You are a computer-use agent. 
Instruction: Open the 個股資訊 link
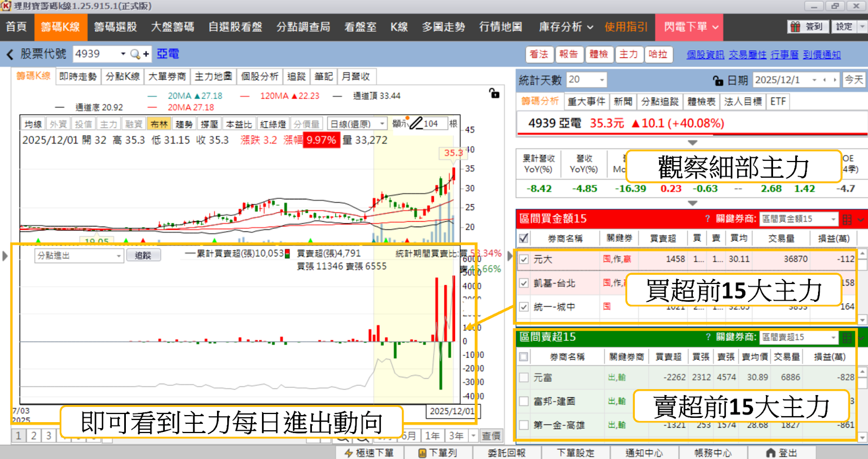(705, 55)
